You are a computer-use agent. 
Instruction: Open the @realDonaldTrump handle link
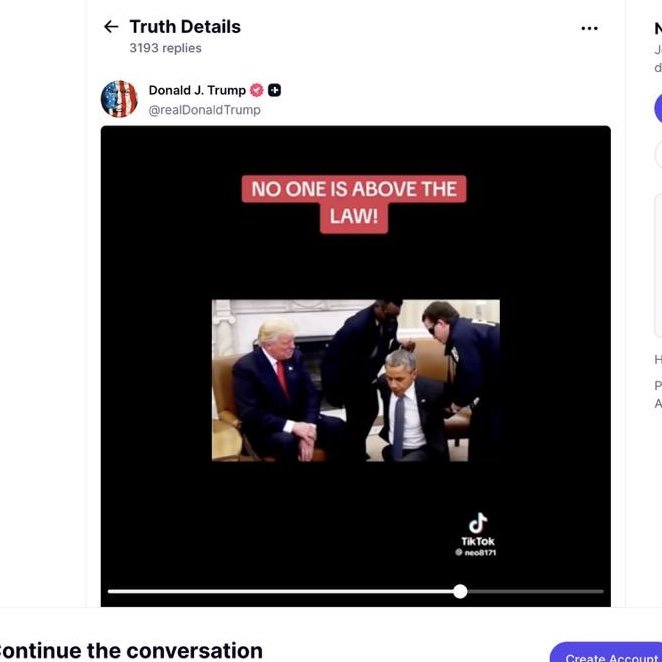click(204, 110)
